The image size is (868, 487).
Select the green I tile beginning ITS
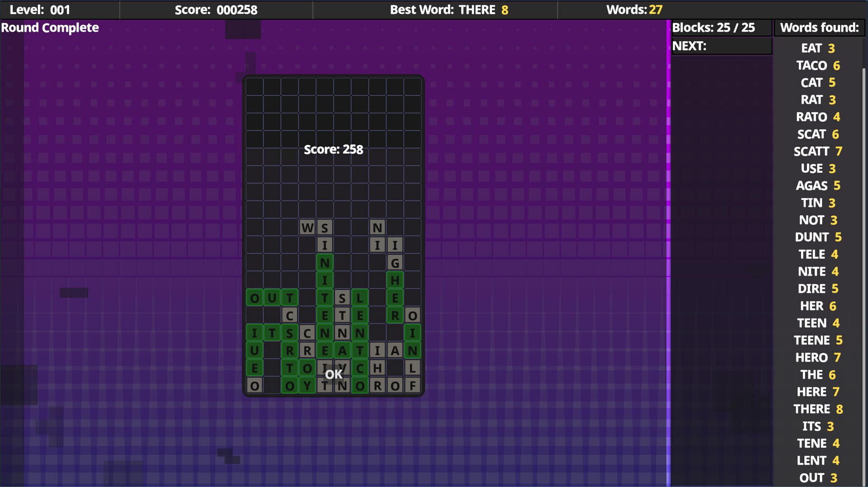click(255, 332)
